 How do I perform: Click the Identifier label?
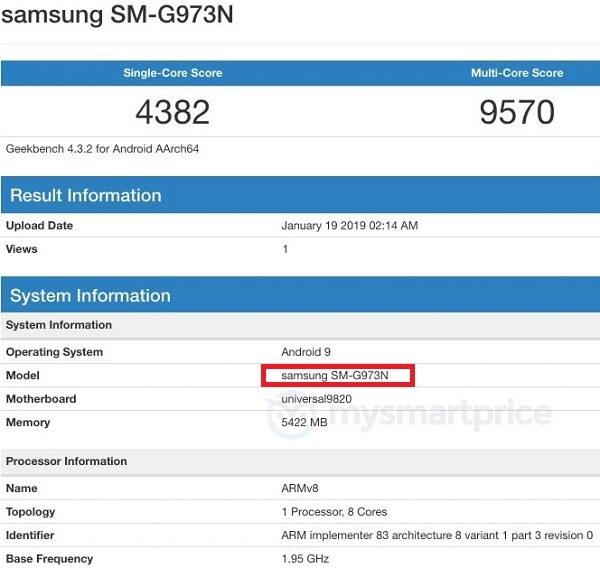[30, 535]
